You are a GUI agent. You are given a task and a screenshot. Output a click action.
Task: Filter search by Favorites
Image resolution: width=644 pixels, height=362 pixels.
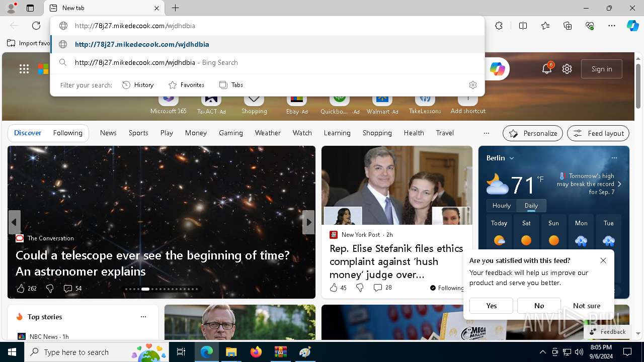pos(186,85)
